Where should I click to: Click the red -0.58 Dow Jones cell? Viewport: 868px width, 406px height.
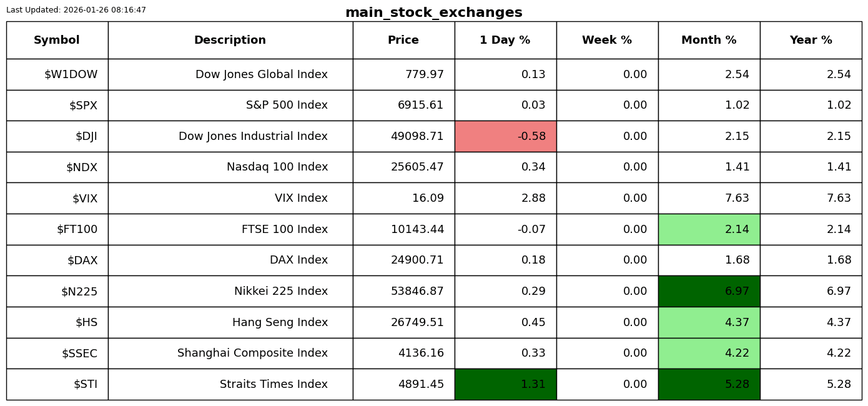coord(505,137)
